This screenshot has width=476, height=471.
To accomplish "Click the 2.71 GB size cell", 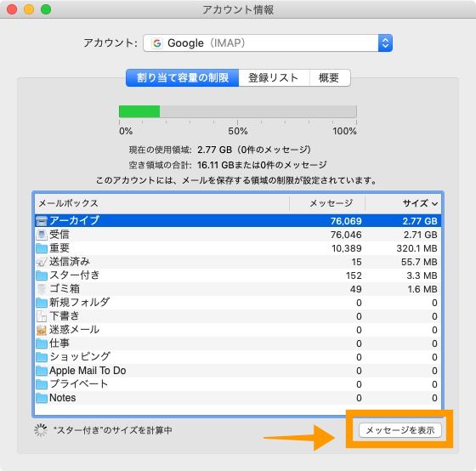I will [x=421, y=235].
